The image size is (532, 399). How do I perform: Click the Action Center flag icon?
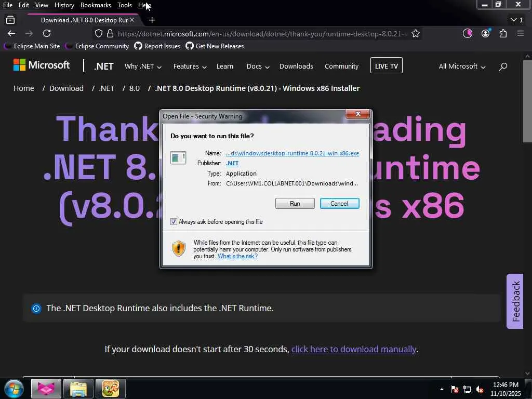pyautogui.click(x=455, y=389)
